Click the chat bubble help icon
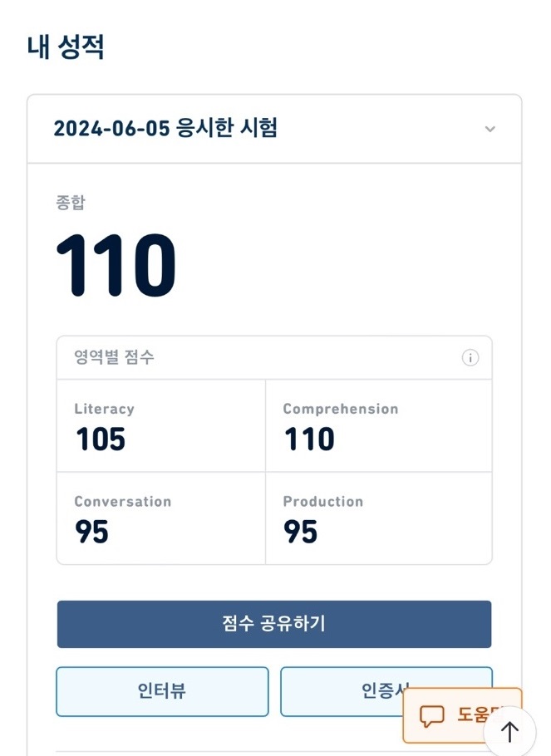The image size is (551, 756). [432, 715]
